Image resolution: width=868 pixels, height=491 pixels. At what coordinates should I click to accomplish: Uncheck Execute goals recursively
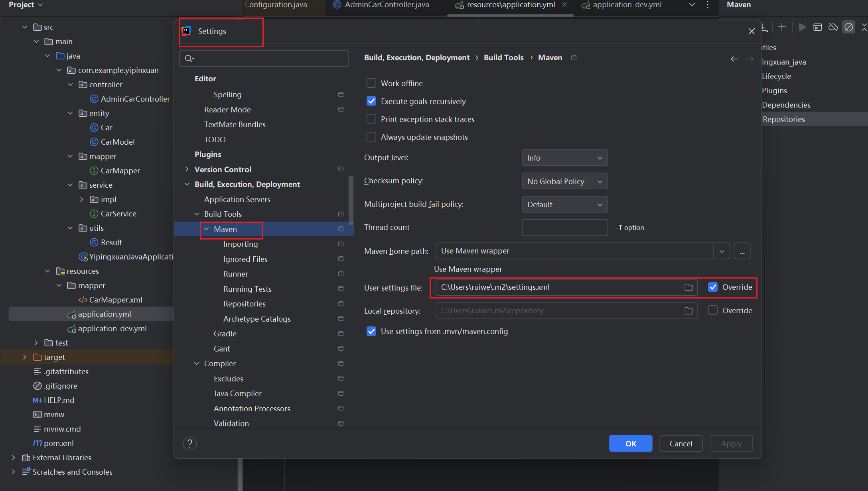371,101
